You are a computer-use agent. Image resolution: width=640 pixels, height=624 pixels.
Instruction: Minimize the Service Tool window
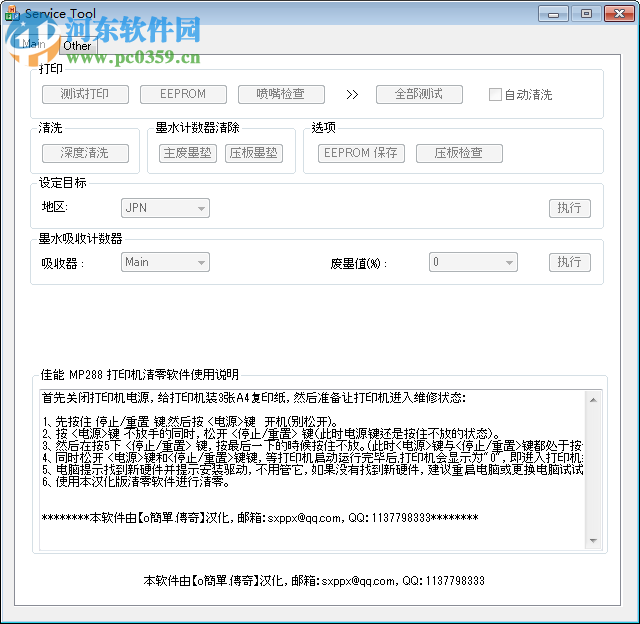(x=553, y=14)
